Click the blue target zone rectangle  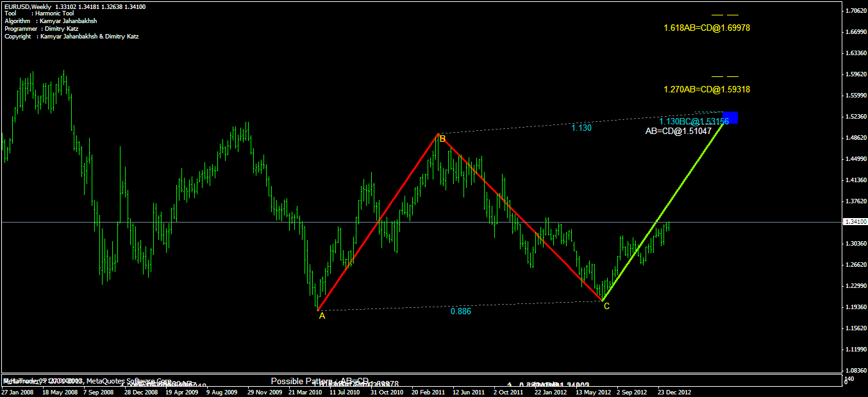(x=730, y=117)
